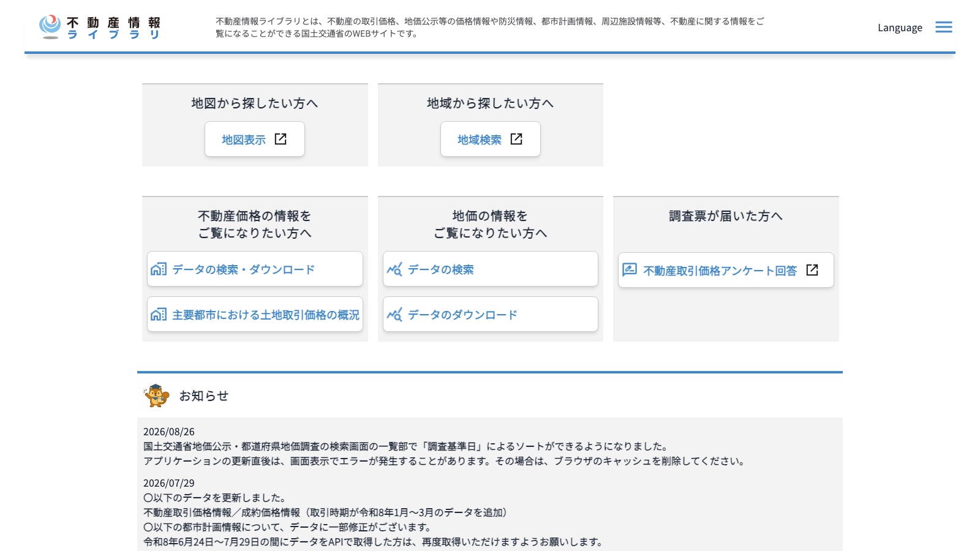
Task: Click the chart search icon beside データの検索
Action: (394, 269)
